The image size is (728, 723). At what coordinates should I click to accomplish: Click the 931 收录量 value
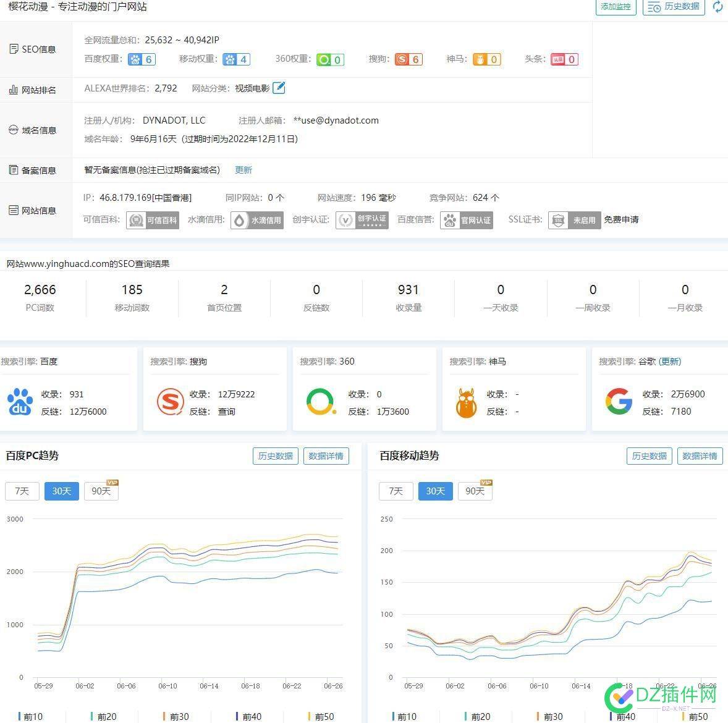pos(408,290)
